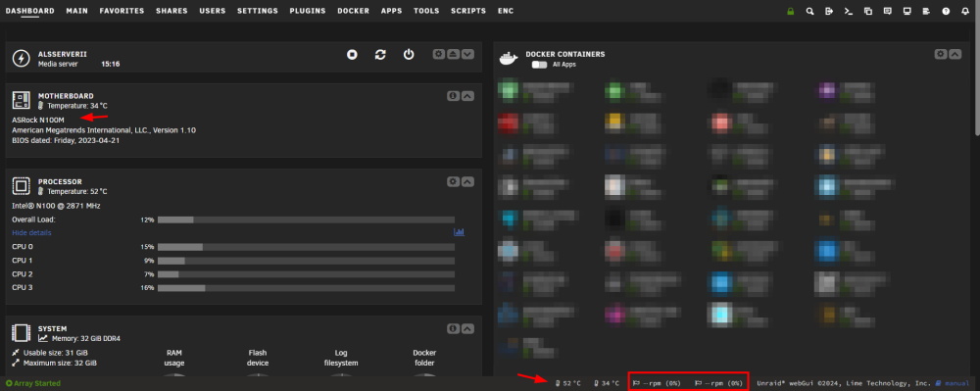Shut down server with the power icon
The image size is (980, 391).
point(408,55)
